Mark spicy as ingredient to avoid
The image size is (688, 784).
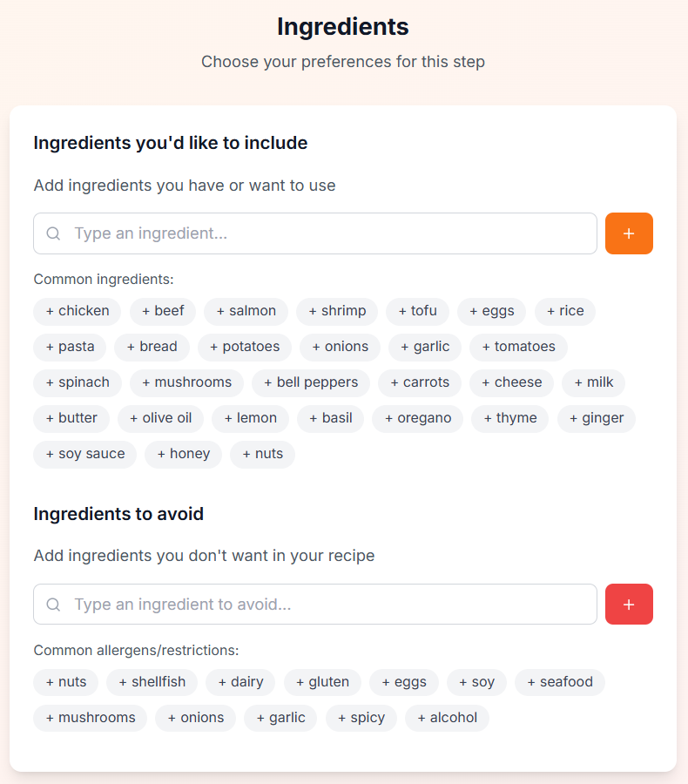[361, 718]
